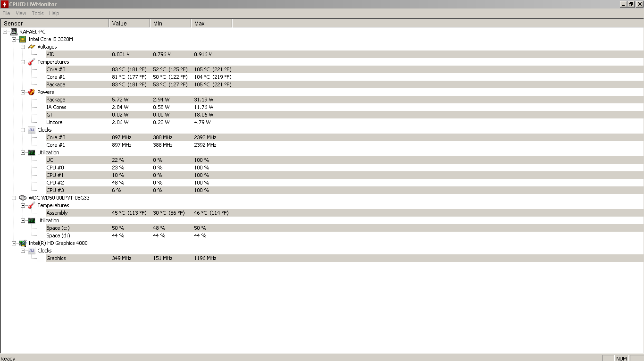The height and width of the screenshot is (361, 644).
Task: Click the Intel HD Graphics card icon
Action: [23, 243]
